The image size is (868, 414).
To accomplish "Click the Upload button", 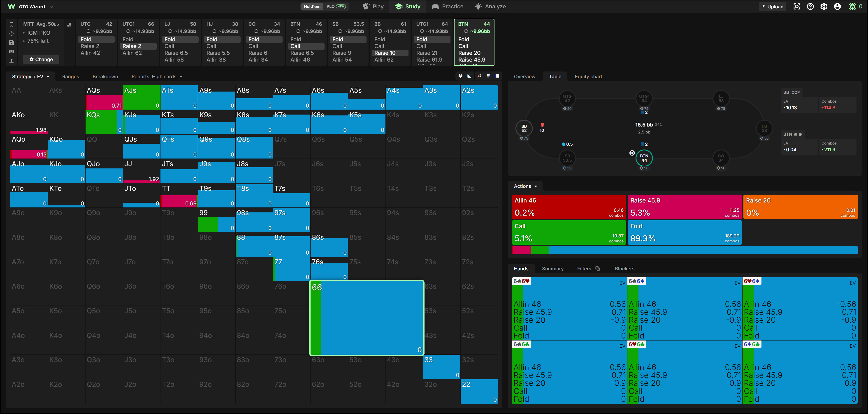I will (772, 6).
